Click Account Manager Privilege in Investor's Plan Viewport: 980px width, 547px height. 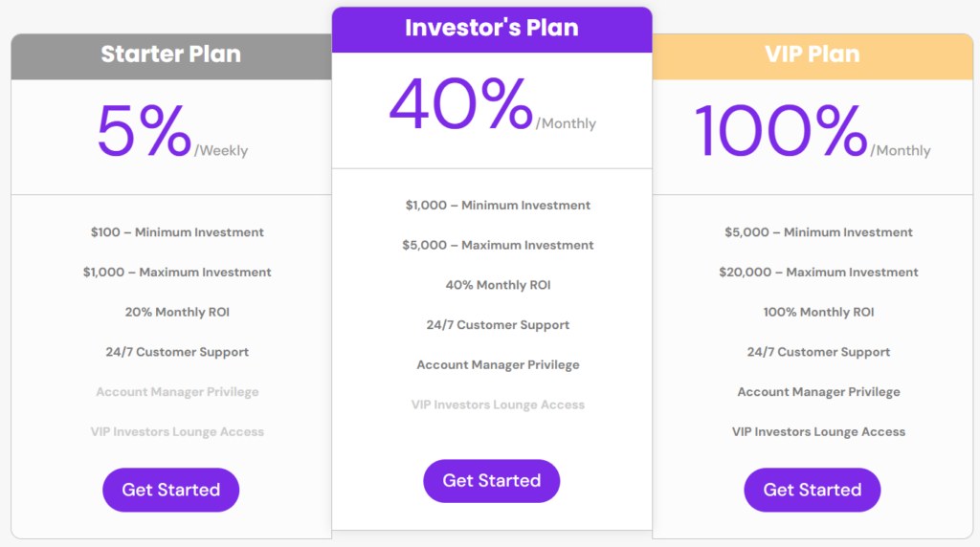click(x=498, y=365)
